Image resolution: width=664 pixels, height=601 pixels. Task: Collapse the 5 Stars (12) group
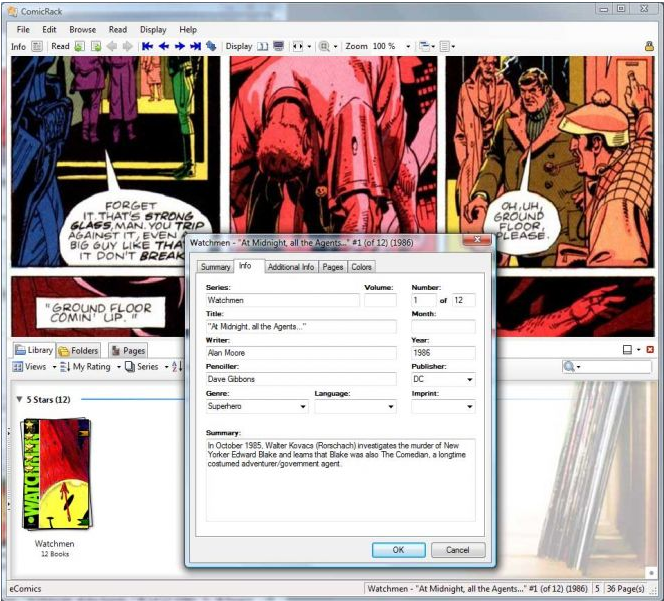tap(19, 399)
